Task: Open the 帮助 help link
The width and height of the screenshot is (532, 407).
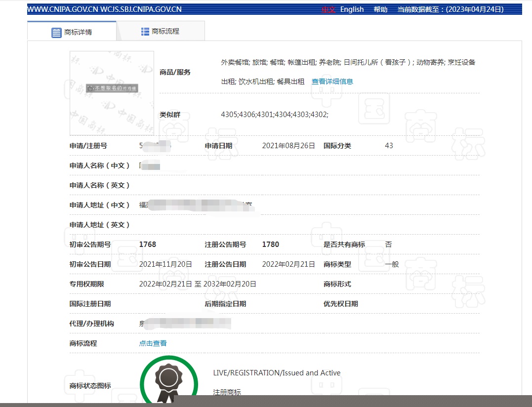Action: [380, 9]
